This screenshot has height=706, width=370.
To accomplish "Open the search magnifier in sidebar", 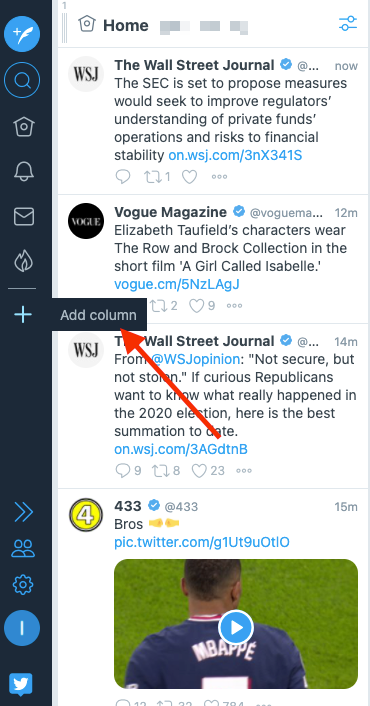I will 22,81.
